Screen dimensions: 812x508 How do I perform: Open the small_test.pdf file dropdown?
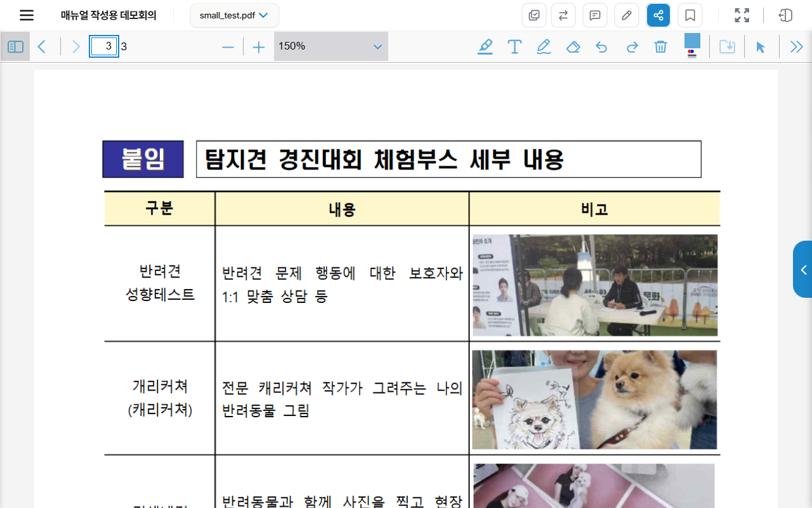(x=234, y=15)
